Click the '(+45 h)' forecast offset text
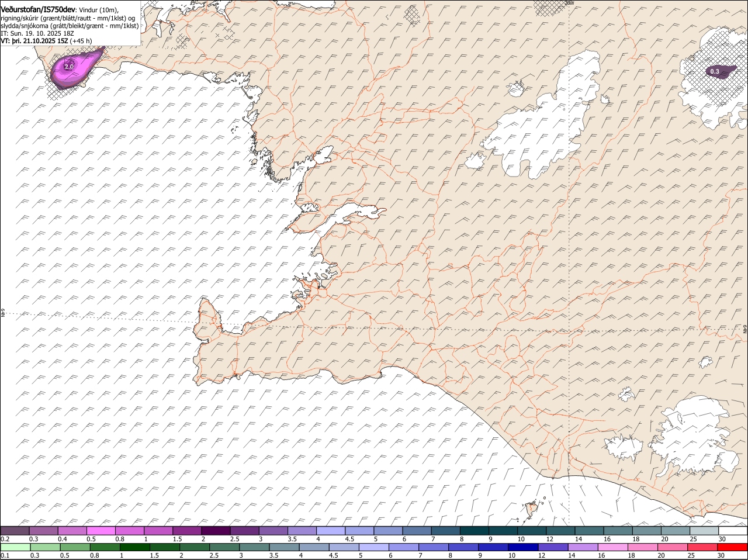Screen dimensions: 748x560 [x=81, y=41]
